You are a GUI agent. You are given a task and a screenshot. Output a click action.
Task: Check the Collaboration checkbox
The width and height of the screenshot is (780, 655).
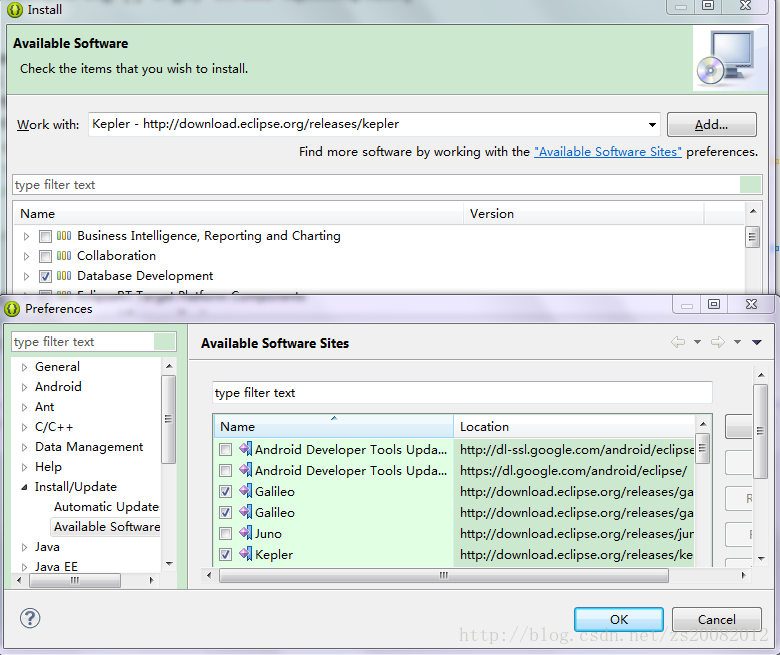[x=45, y=256]
